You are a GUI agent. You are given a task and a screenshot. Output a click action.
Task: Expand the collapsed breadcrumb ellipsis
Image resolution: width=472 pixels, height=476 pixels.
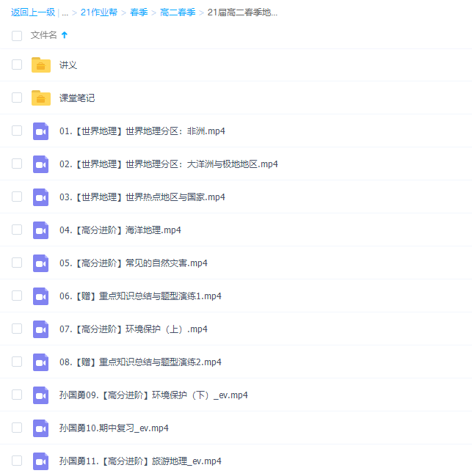coord(65,12)
